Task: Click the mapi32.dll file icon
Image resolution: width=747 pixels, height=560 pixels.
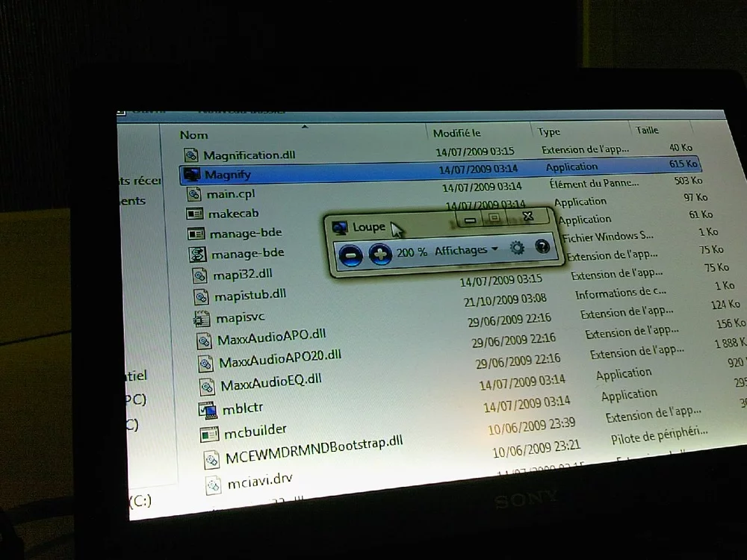Action: [199, 276]
